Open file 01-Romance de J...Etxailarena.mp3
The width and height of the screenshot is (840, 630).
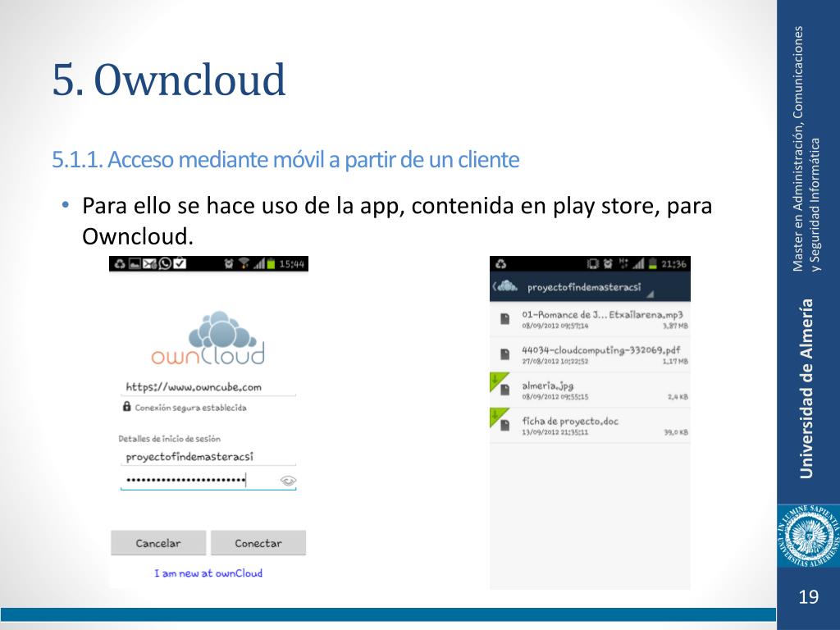pyautogui.click(x=590, y=320)
